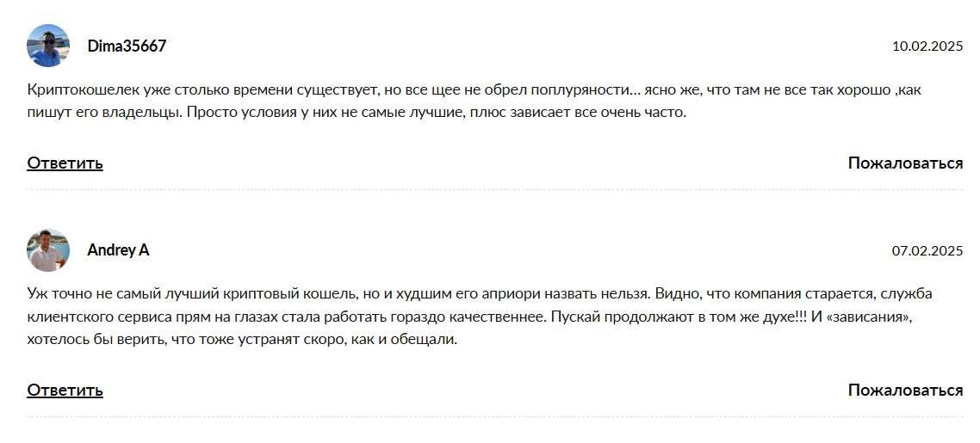Click the 10.02.2025 comment date

tap(927, 46)
